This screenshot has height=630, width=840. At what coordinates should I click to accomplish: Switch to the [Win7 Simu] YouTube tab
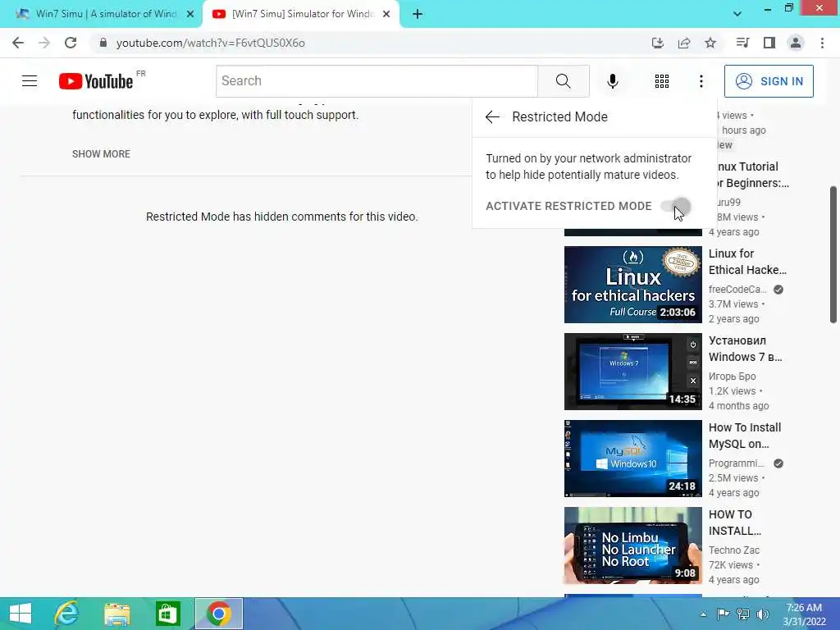300,14
